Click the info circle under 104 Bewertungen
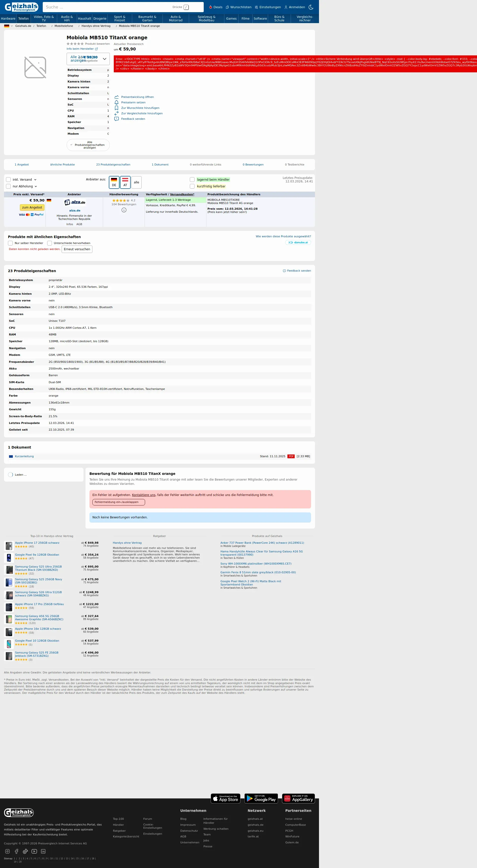Image resolution: width=477 pixels, height=868 pixels. coord(124,210)
